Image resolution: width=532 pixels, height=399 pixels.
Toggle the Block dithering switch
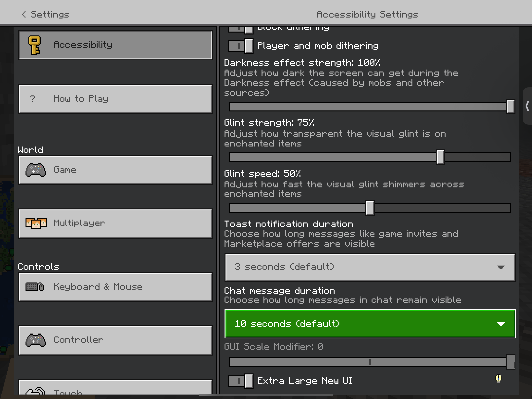coord(240,29)
